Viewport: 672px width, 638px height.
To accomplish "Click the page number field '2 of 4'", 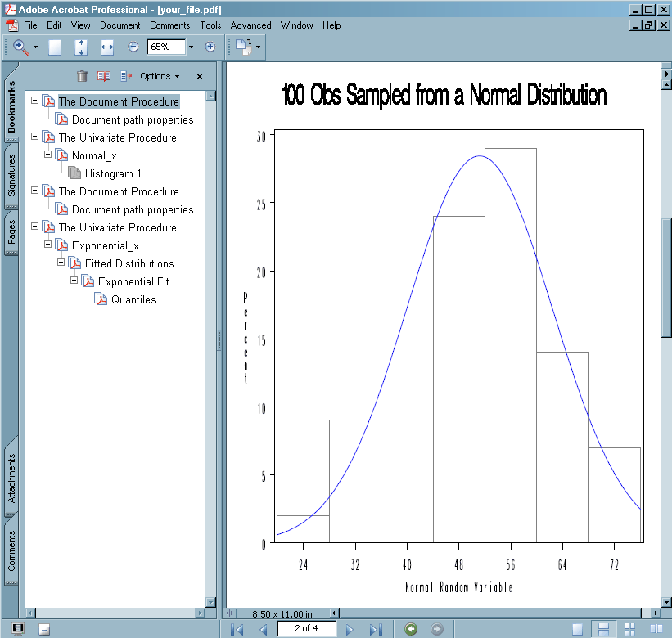I will click(x=306, y=628).
